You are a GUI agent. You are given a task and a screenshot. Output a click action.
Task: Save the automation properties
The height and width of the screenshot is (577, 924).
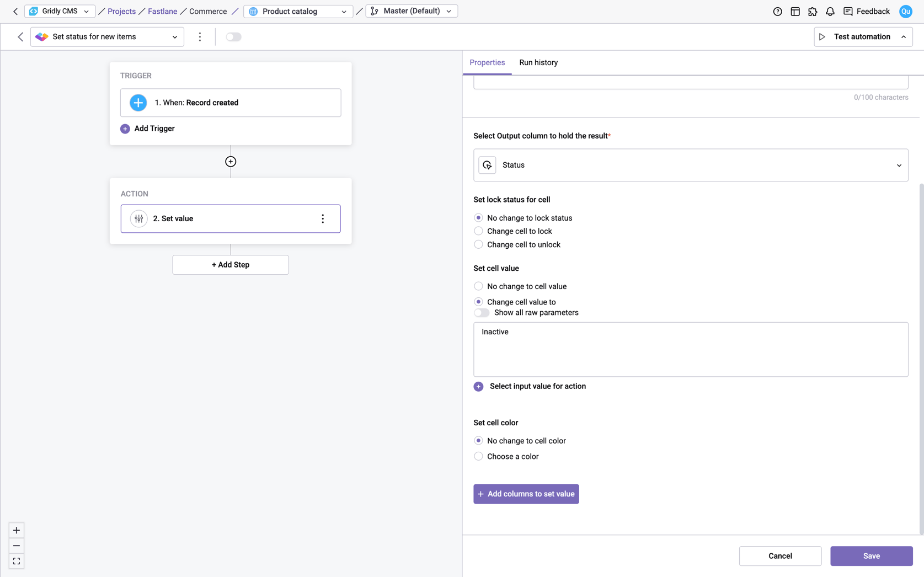(x=872, y=556)
